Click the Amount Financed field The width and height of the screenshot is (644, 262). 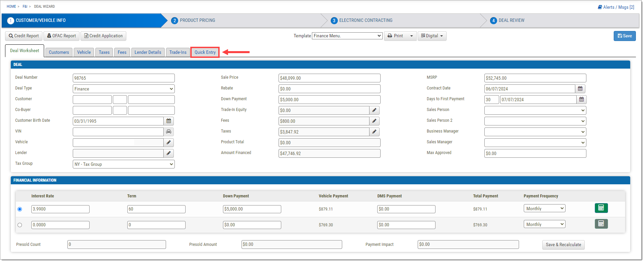point(329,153)
